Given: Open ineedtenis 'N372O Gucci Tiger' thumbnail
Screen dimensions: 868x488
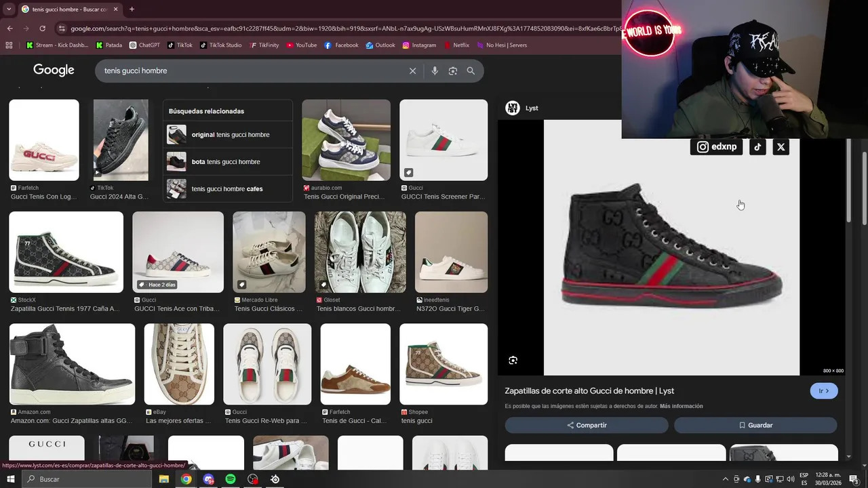Looking at the screenshot, I should (x=451, y=252).
